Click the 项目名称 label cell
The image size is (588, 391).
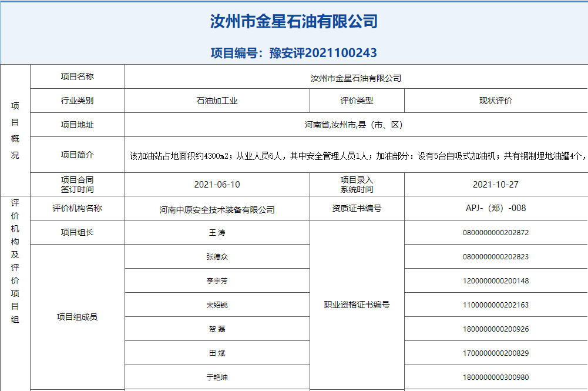[78, 76]
